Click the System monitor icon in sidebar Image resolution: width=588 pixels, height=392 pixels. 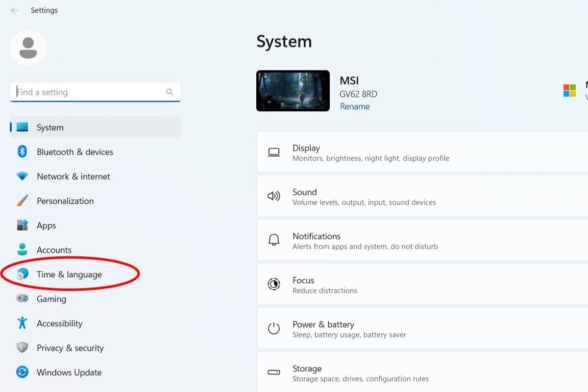click(x=22, y=127)
